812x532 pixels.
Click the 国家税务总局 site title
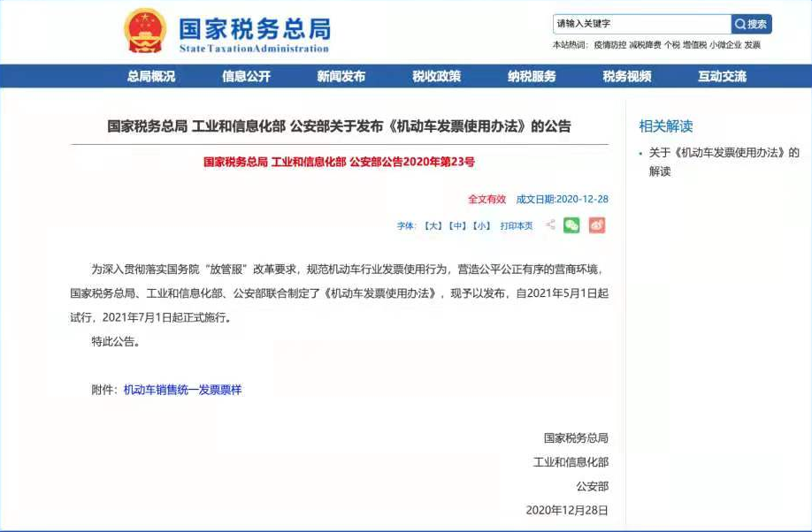pyautogui.click(x=254, y=29)
